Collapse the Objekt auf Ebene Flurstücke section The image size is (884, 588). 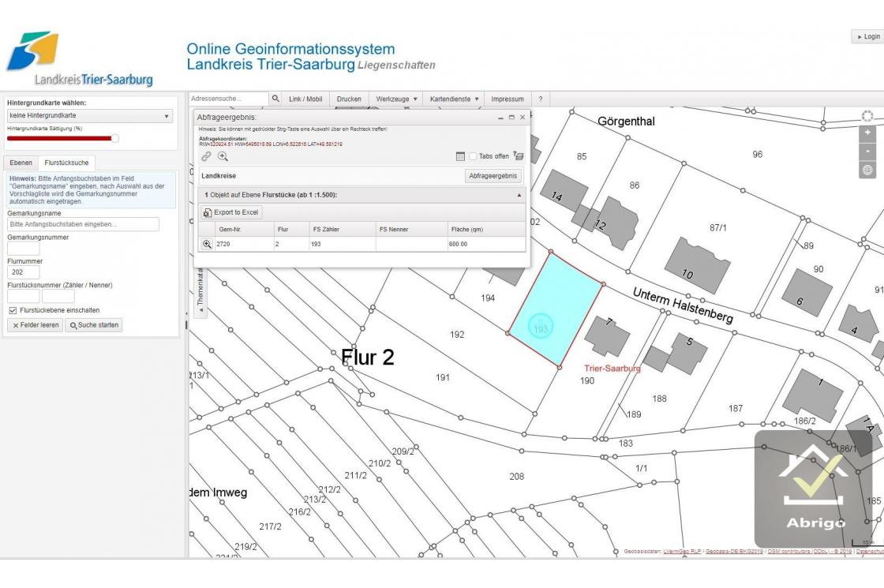519,195
